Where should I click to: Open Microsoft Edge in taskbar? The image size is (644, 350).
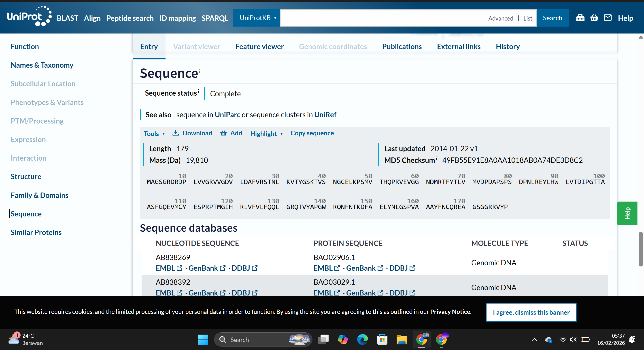pos(362,340)
